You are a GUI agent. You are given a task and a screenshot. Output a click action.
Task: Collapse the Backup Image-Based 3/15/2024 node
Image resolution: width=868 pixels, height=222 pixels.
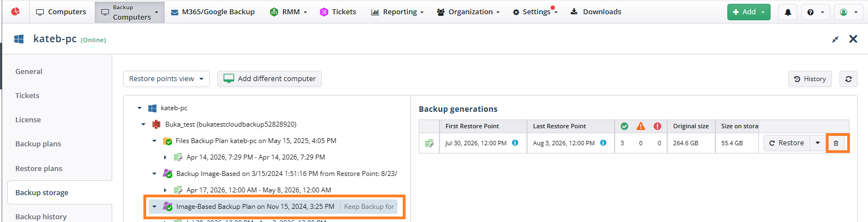(x=154, y=174)
